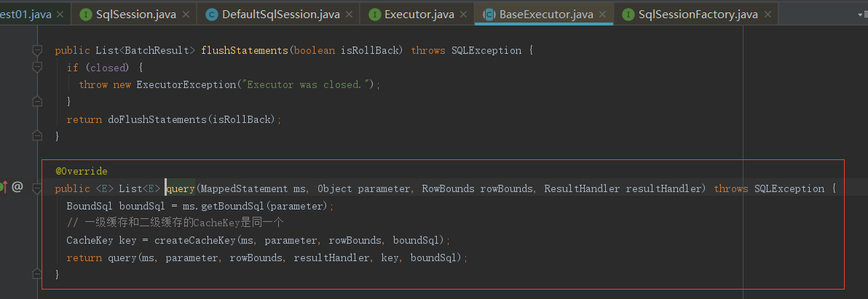868x299 pixels.
Task: Click the interface icon on Executor.java tab
Action: pos(375,15)
